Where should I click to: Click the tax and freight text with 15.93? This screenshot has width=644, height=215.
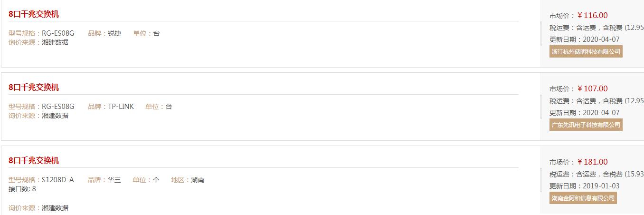[x=597, y=174]
